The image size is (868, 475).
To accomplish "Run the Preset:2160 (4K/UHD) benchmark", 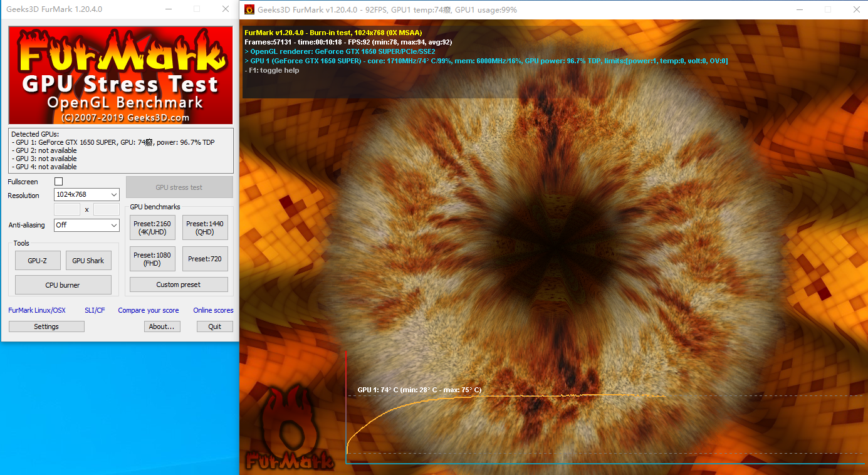I will 152,227.
